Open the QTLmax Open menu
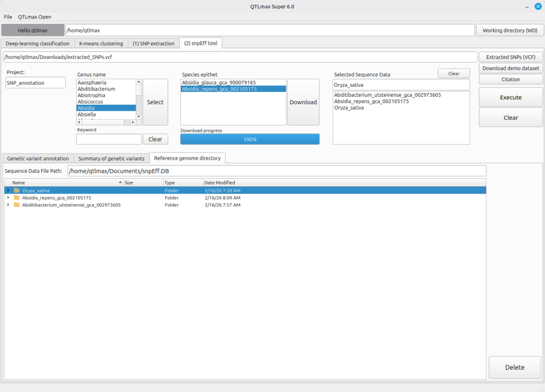 35,17
